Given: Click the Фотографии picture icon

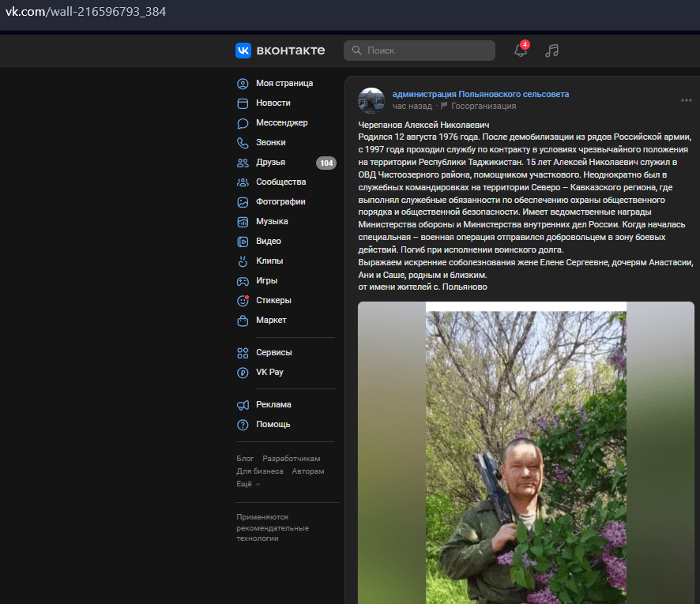Looking at the screenshot, I should click(x=243, y=202).
